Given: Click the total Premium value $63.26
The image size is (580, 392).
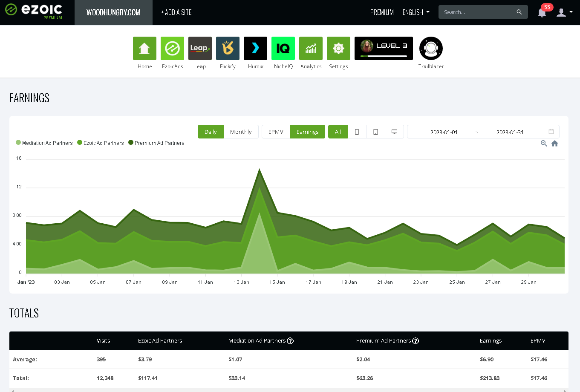Looking at the screenshot, I should pos(364,378).
